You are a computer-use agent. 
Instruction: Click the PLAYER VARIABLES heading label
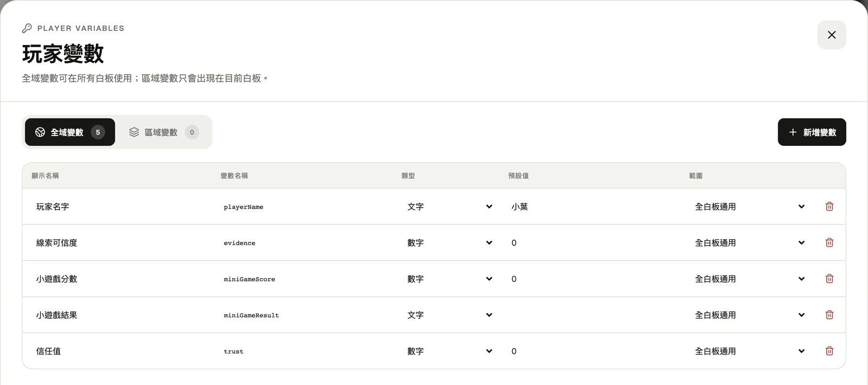coord(81,28)
